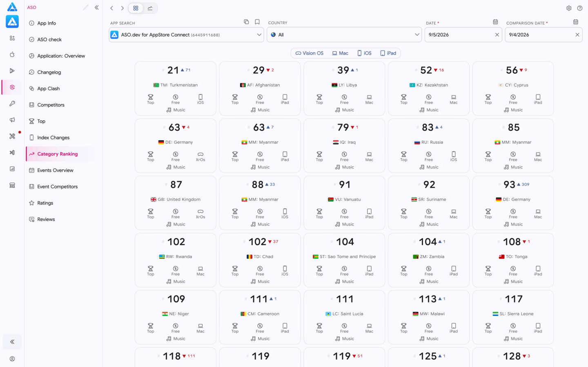The height and width of the screenshot is (367, 588).
Task: Click the Cyprus rank 56 card
Action: tap(513, 89)
